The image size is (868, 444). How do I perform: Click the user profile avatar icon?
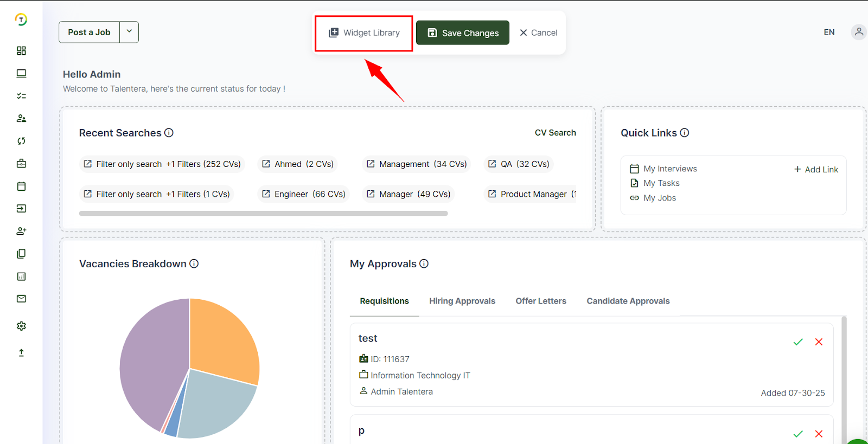[858, 32]
